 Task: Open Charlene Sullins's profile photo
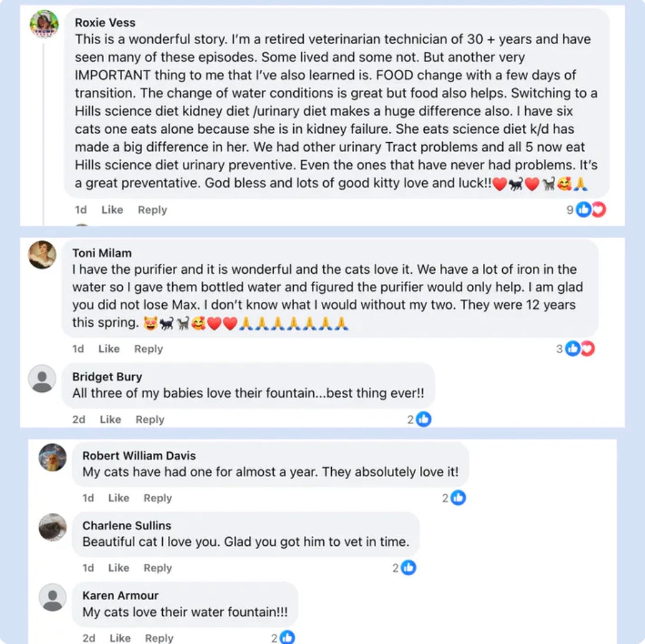click(x=52, y=527)
